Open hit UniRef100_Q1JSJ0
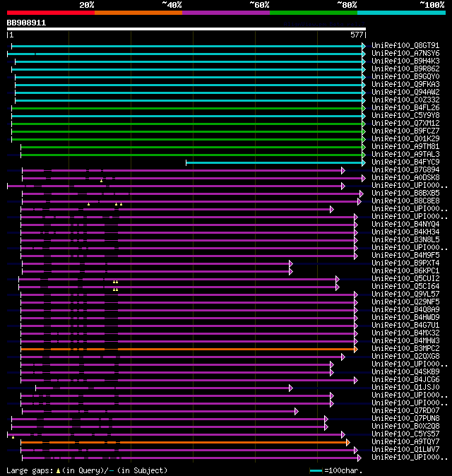This screenshot has width=452, height=476. pyautogui.click(x=405, y=387)
